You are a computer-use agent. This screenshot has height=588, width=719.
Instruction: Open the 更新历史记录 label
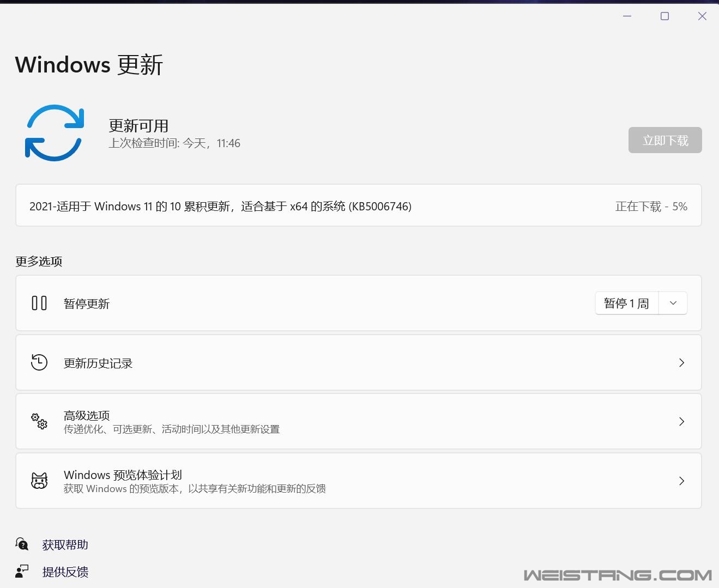point(98,363)
